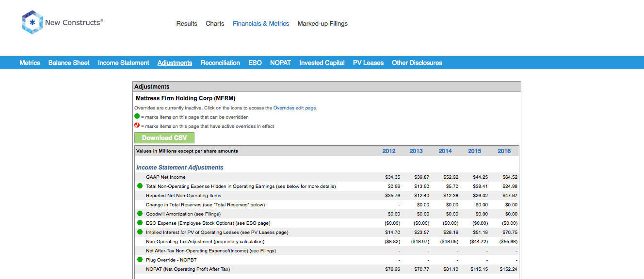The height and width of the screenshot is (279, 644).
Task: Click the New Constructs hexagon logo
Action: coord(32,23)
